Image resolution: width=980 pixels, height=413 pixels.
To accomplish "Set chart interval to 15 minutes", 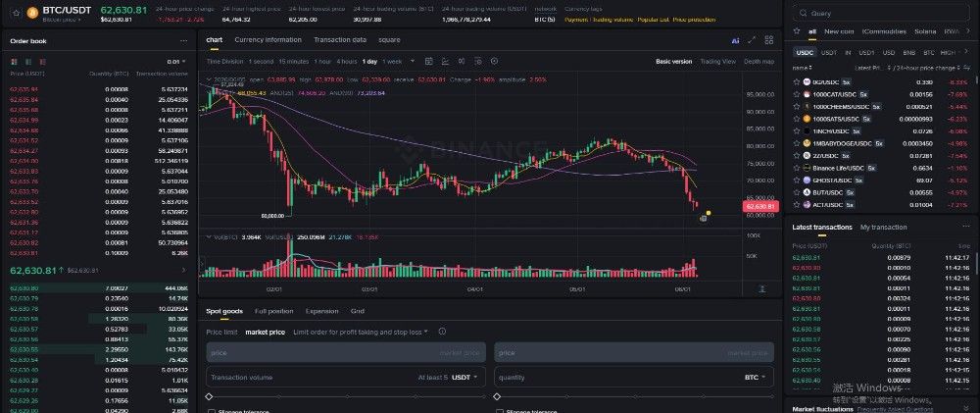I will pyautogui.click(x=294, y=62).
